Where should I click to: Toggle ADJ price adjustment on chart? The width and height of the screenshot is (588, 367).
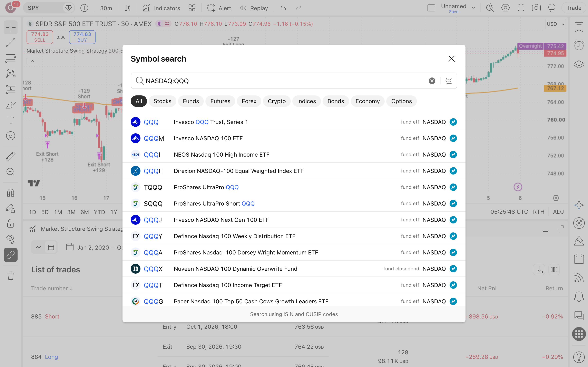(x=558, y=212)
